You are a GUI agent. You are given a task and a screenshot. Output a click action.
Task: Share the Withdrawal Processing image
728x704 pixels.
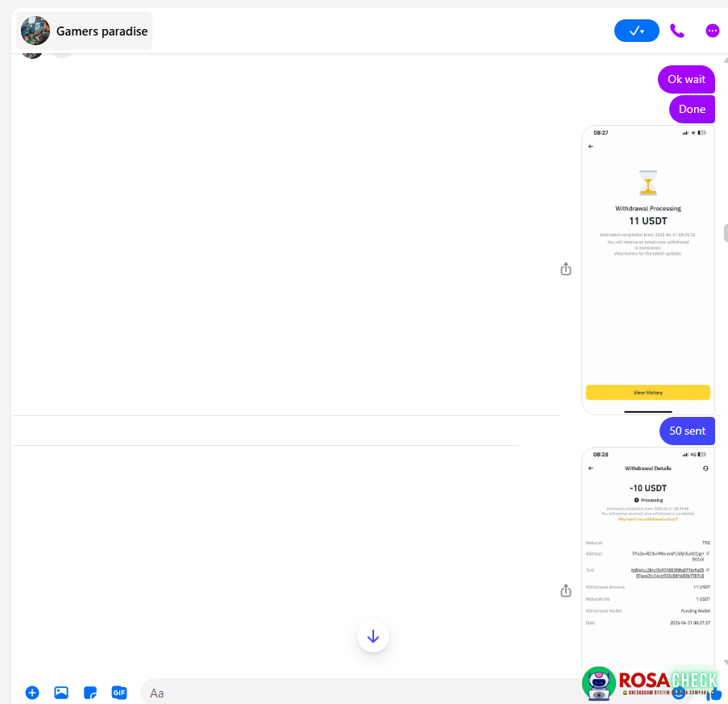[566, 269]
